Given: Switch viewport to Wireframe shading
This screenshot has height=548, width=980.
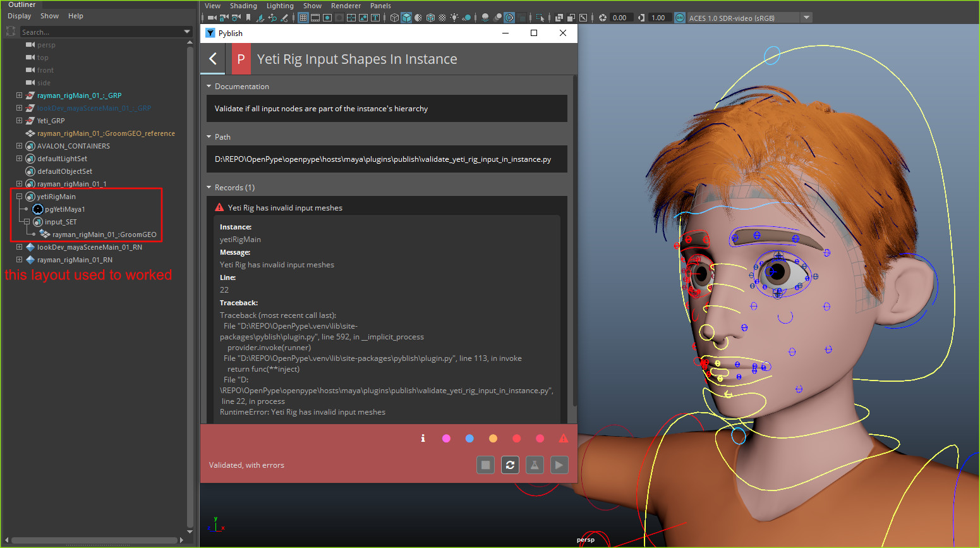Looking at the screenshot, I should coord(394,18).
